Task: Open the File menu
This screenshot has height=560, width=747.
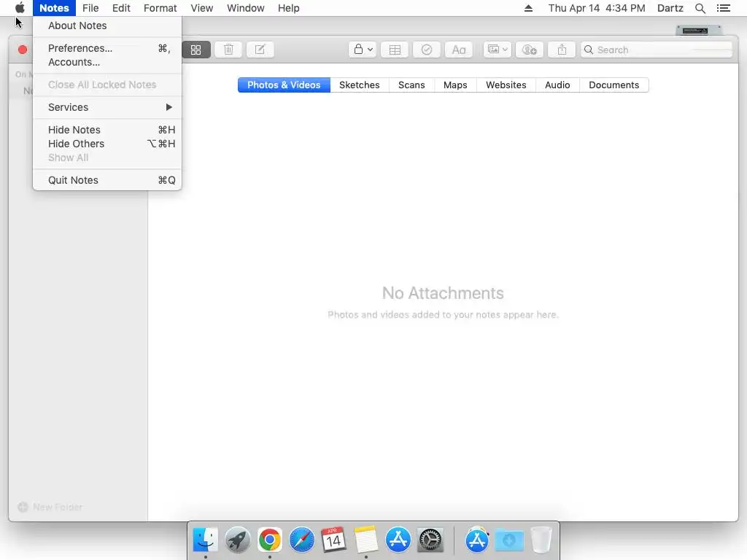Action: click(90, 8)
